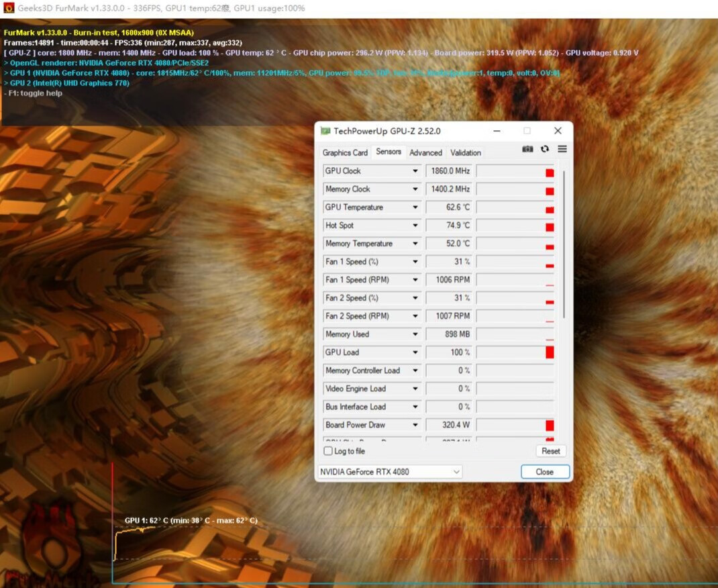The width and height of the screenshot is (718, 588).
Task: Click the GPU Clock value 1860.0 MHz
Action: (x=449, y=170)
